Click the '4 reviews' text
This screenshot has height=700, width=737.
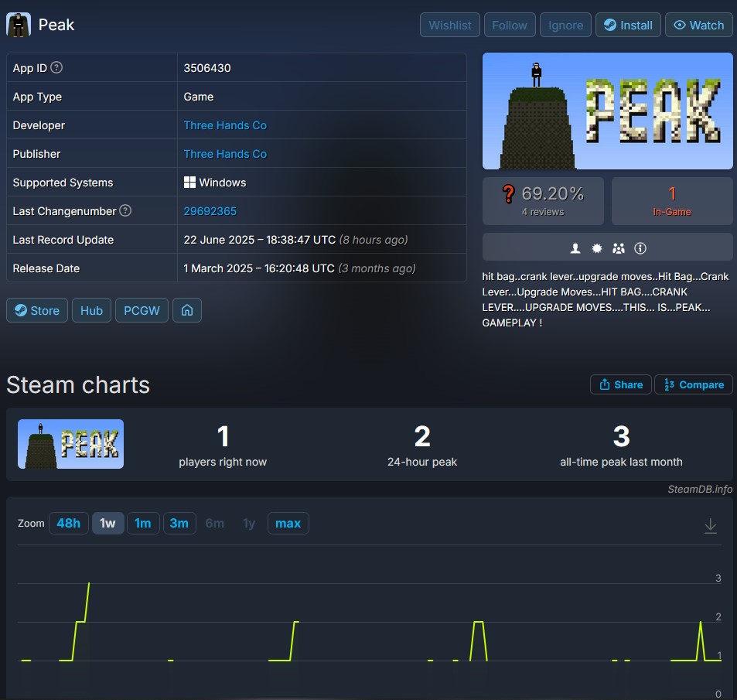pyautogui.click(x=543, y=212)
